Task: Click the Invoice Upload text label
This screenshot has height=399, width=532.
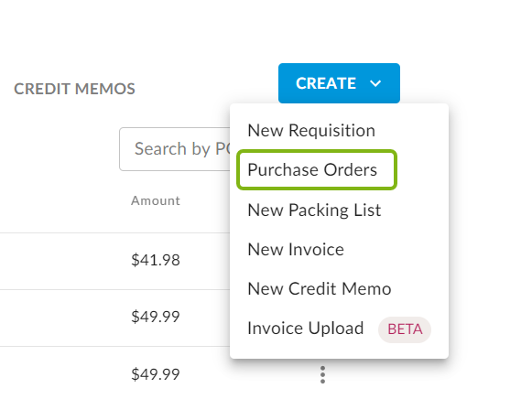Action: pos(305,329)
